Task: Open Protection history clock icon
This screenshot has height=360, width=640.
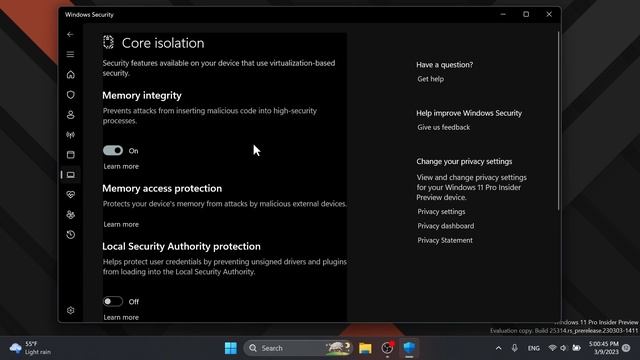Action: coord(70,235)
